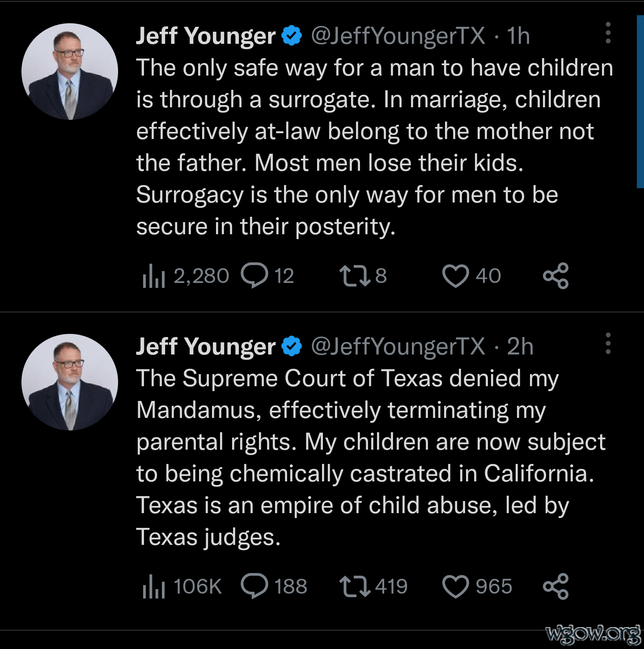Retweet the surrogate tweet with 8 retweets
Screen dimensions: 644x649
(x=355, y=275)
